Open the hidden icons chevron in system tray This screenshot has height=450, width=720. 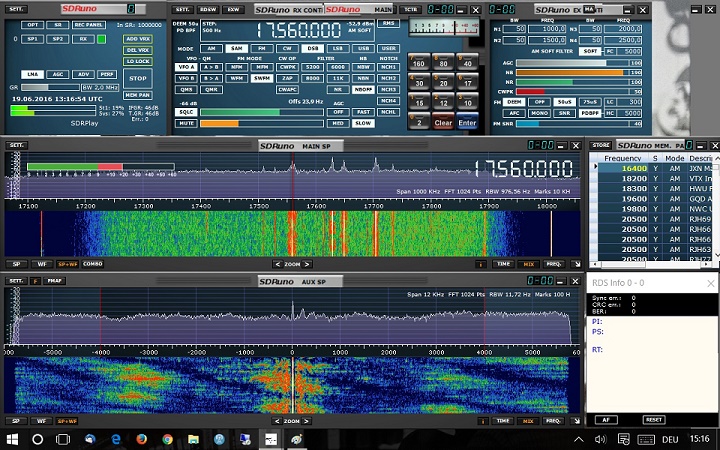pyautogui.click(x=579, y=439)
